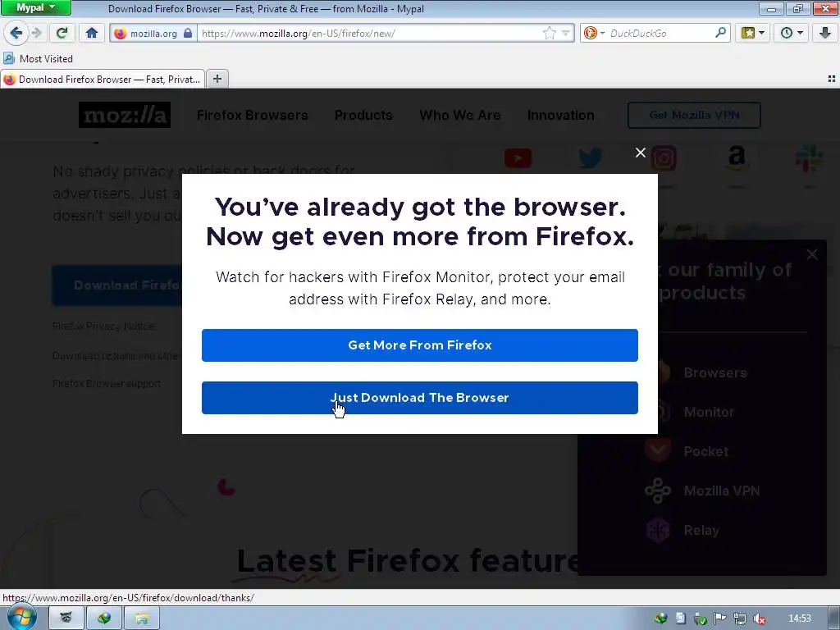Viewport: 840px width, 630px height.
Task: Click inside the URL address field
Action: [370, 33]
